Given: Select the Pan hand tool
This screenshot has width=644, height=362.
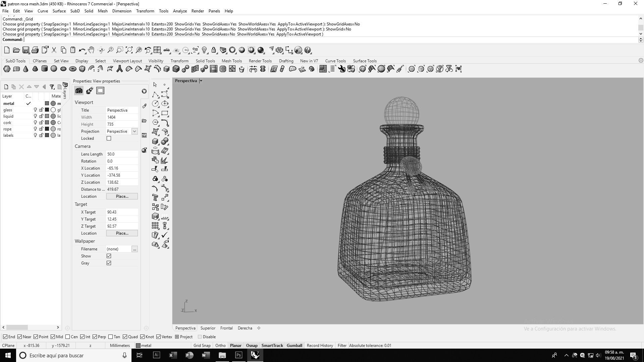Looking at the screenshot, I should tap(91, 50).
